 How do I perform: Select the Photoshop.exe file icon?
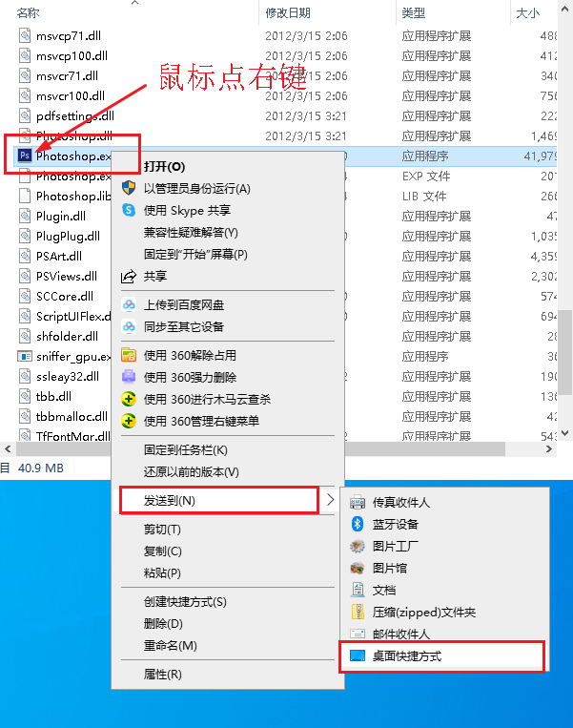pyautogui.click(x=24, y=156)
